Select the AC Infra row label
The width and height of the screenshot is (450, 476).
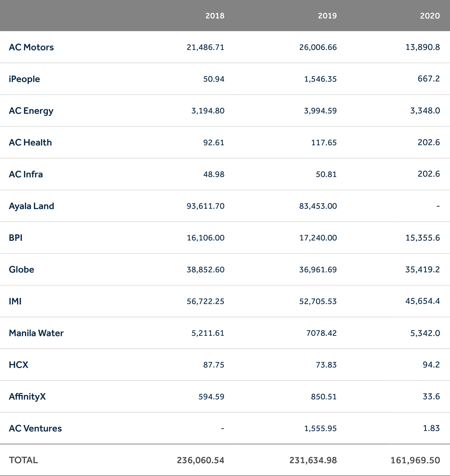click(x=26, y=174)
